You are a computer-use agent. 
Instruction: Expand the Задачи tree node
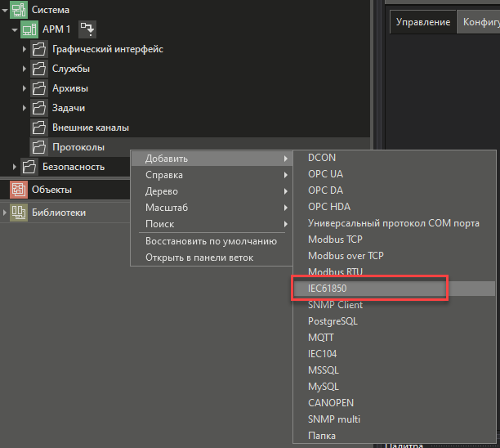[x=25, y=108]
